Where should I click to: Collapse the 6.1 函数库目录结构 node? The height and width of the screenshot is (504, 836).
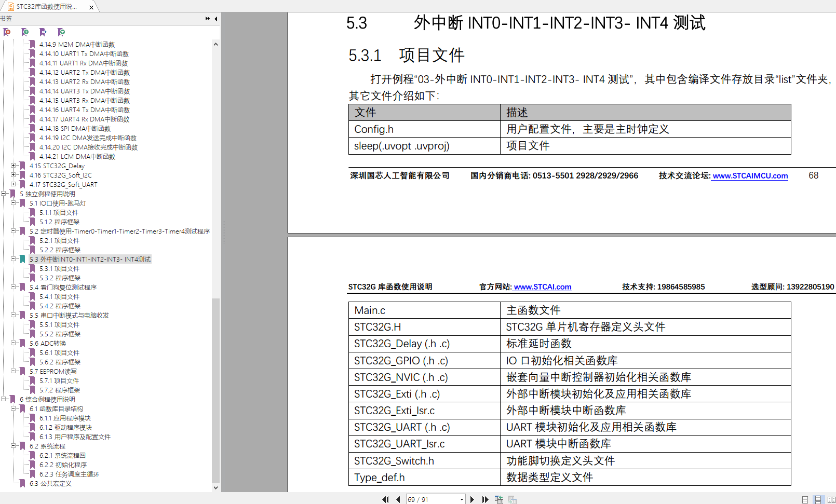pyautogui.click(x=13, y=408)
